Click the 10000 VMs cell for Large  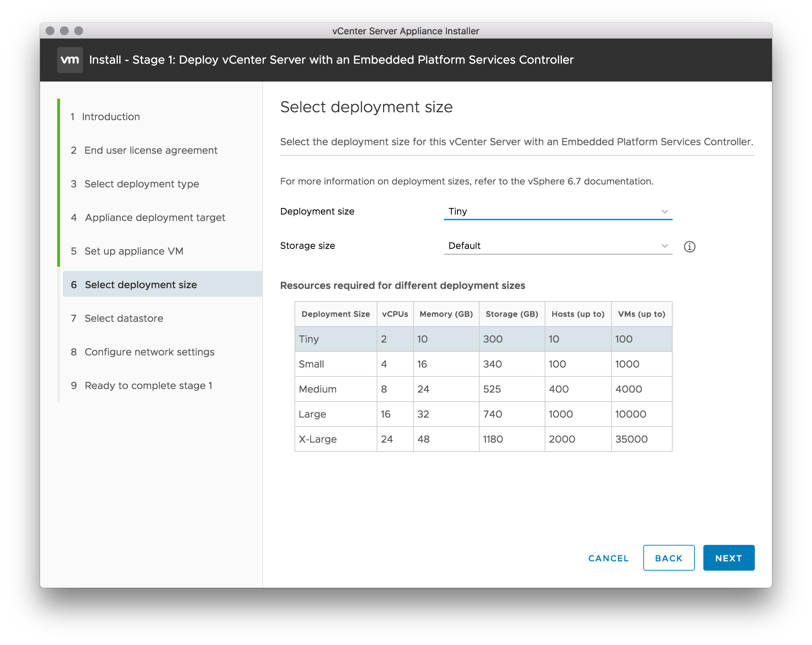pyautogui.click(x=642, y=414)
